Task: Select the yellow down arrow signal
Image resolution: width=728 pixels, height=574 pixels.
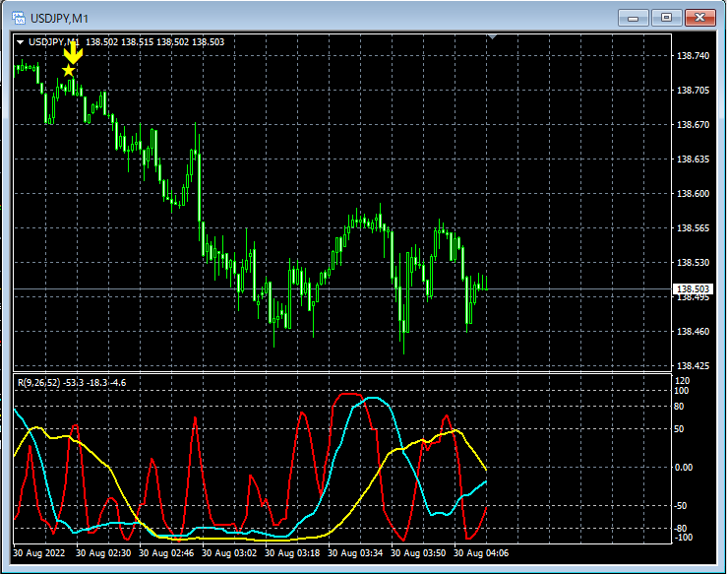Action: click(x=73, y=52)
